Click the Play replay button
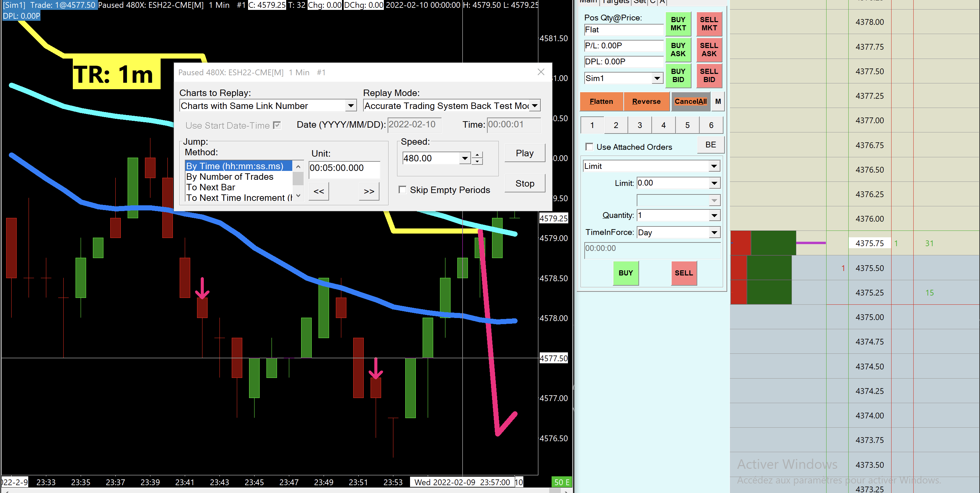 coord(524,153)
